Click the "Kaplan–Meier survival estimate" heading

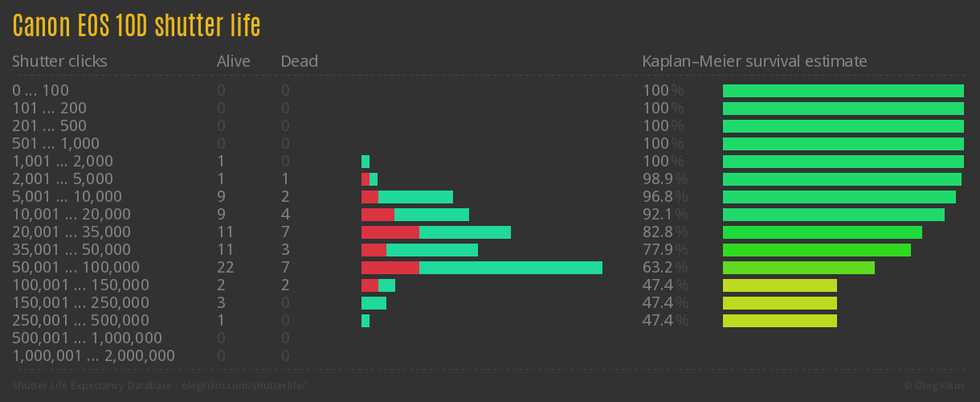pyautogui.click(x=754, y=61)
